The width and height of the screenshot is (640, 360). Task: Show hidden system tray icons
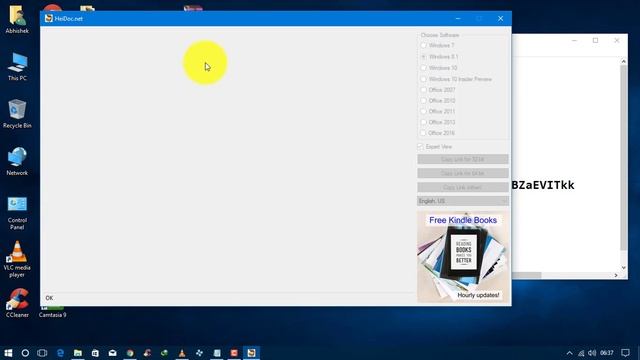[x=569, y=353]
